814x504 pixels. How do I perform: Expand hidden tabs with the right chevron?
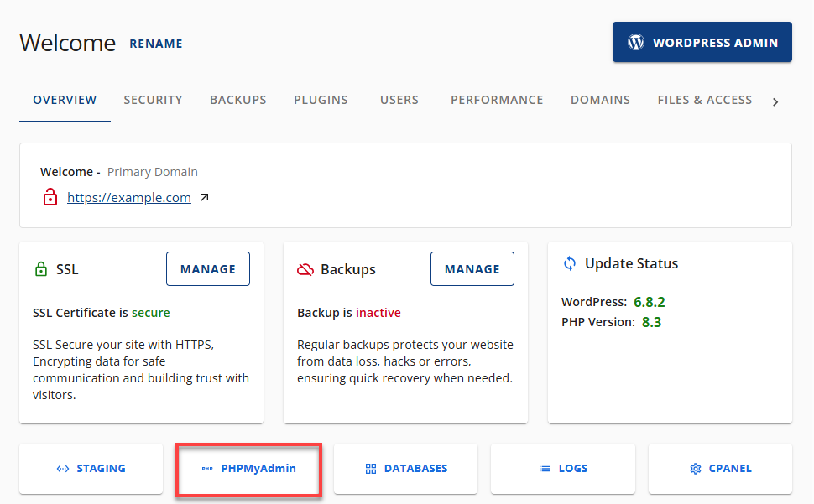(775, 101)
